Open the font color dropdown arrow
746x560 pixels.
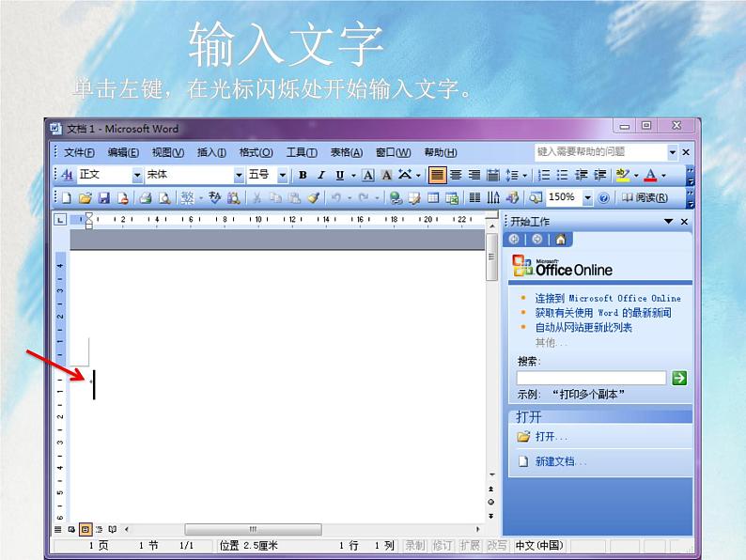point(663,176)
